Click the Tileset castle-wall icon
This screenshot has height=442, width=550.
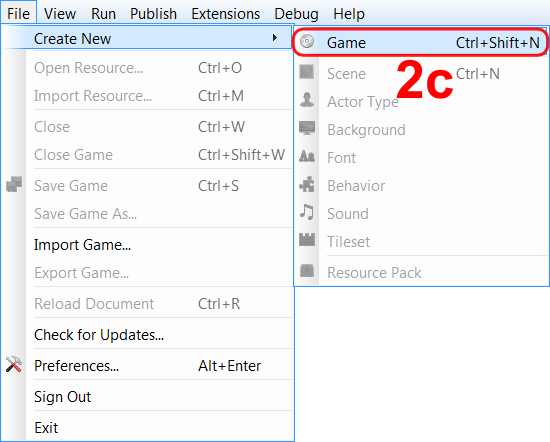click(x=307, y=240)
